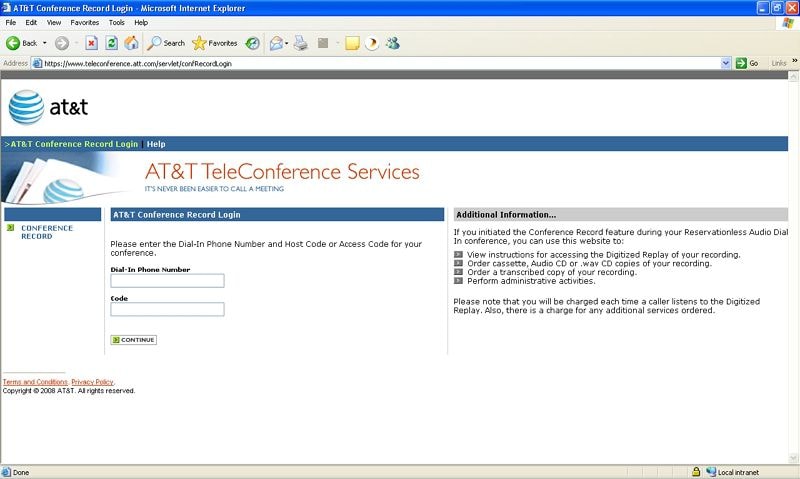800x479 pixels.
Task: Click the Done status bar page icon
Action: pyautogui.click(x=6, y=472)
